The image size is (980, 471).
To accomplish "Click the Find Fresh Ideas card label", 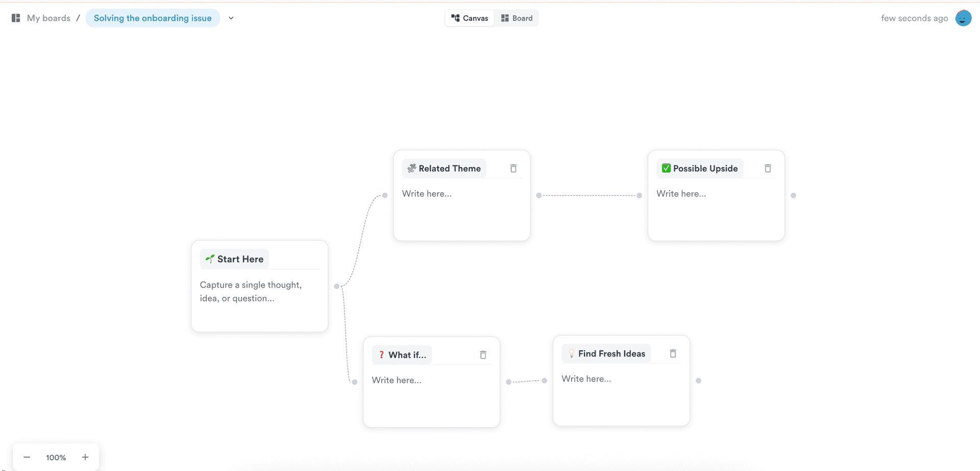I will point(606,354).
